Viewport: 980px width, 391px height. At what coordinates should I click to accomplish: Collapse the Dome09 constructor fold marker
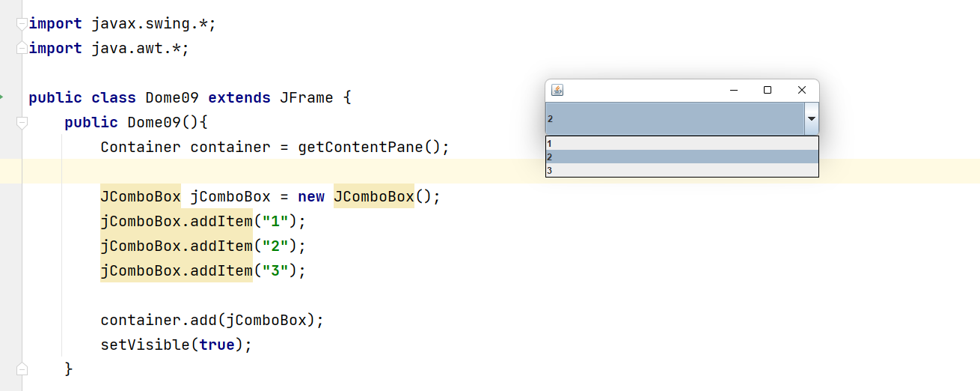22,122
